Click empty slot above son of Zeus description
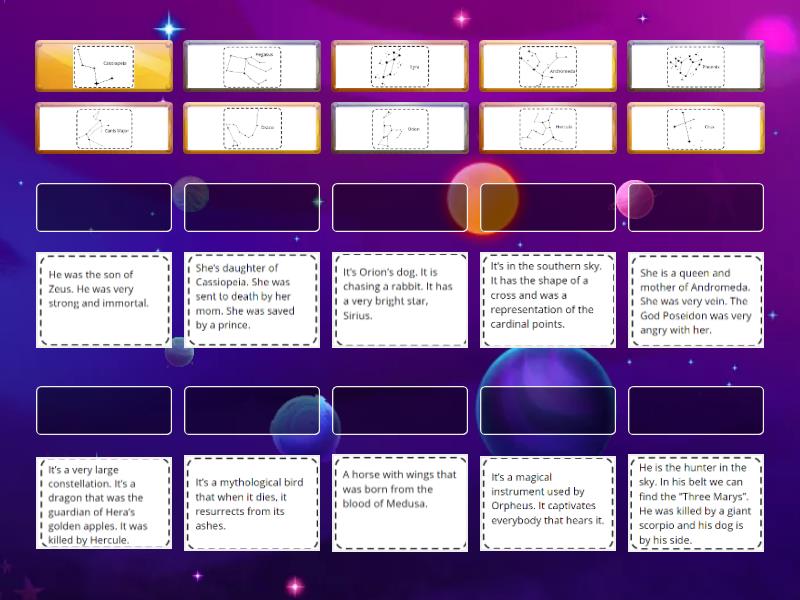Screen dimensions: 800x600 (104, 207)
